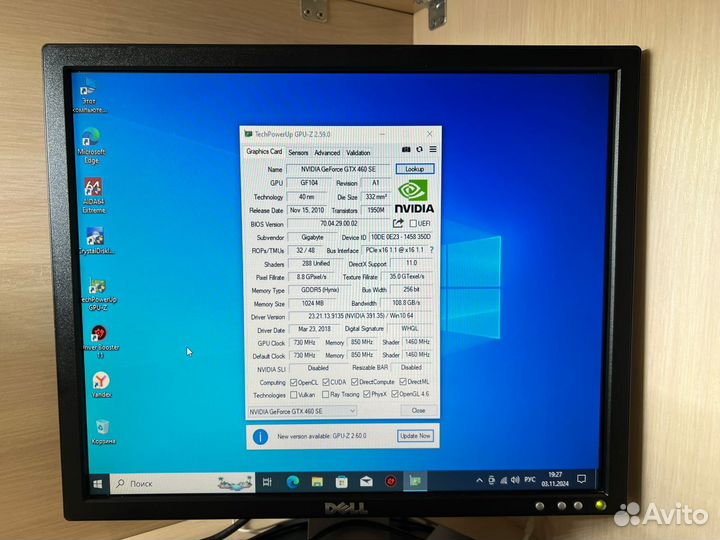Expand the GPU selector dropdown GTX 460 SE
The height and width of the screenshot is (540, 720).
pyautogui.click(x=302, y=411)
